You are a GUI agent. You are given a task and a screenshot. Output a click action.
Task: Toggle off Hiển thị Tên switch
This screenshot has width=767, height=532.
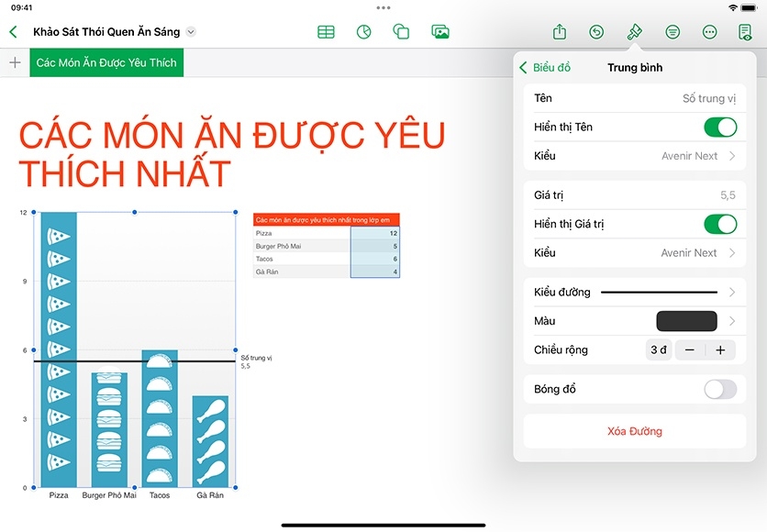(x=719, y=127)
